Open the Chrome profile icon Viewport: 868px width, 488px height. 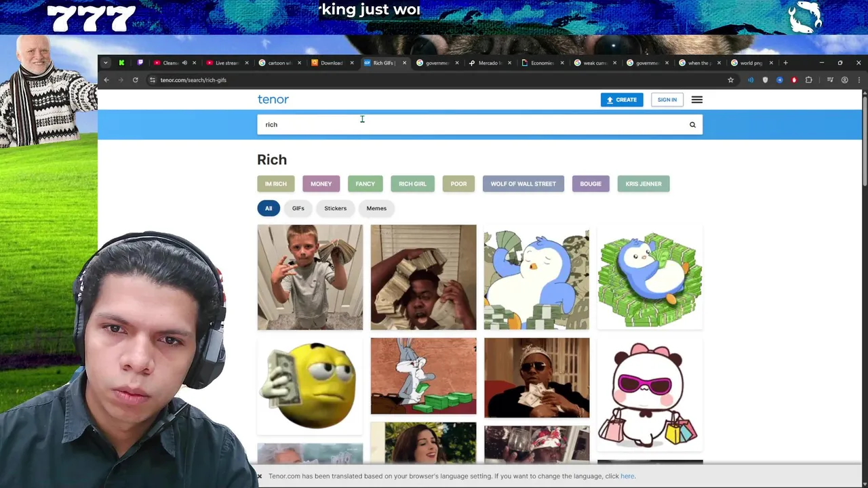click(844, 80)
